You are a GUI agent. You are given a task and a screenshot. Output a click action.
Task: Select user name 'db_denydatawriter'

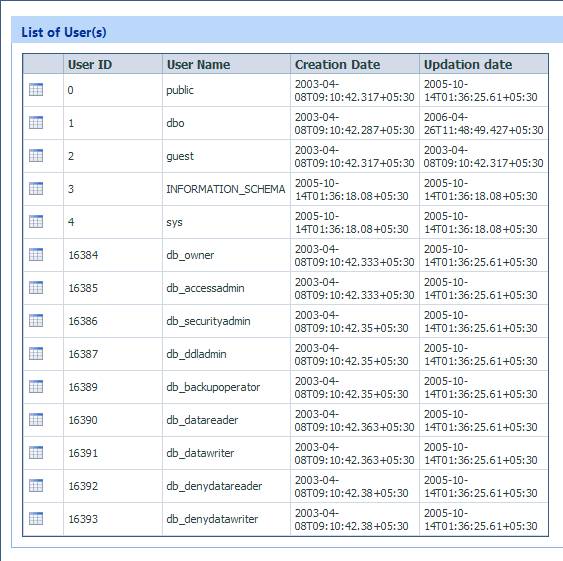pyautogui.click(x=212, y=519)
